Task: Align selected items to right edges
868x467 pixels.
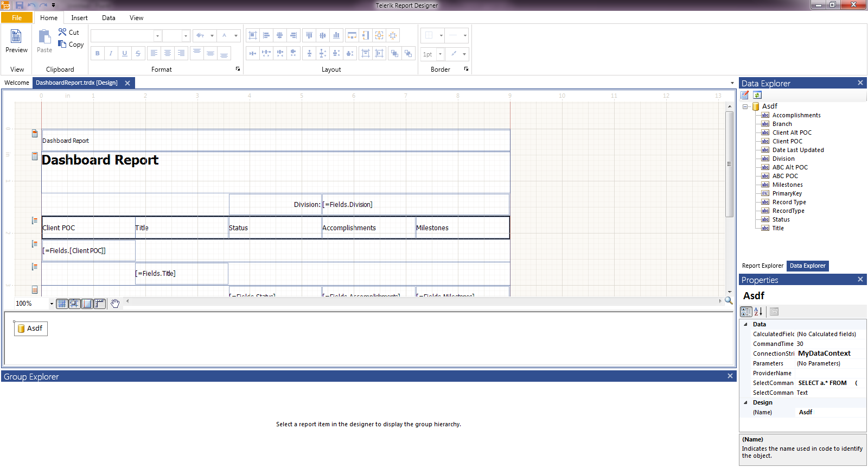Action: [293, 35]
